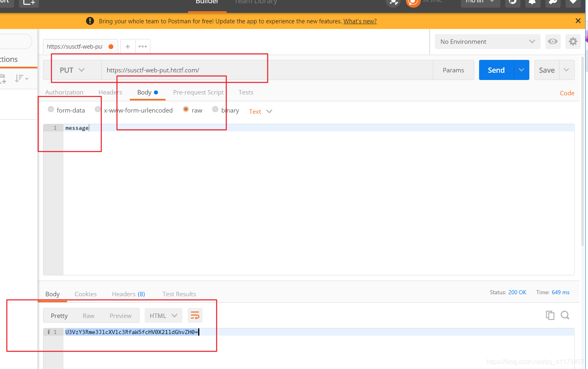Viewport: 588px width, 369px height.
Task: Switch to the Team Library tab
Action: (x=256, y=2)
